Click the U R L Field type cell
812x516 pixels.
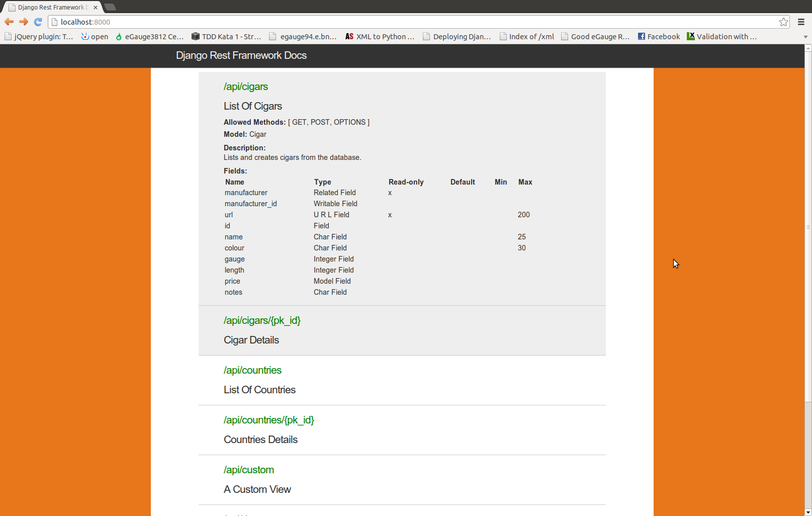(x=331, y=215)
